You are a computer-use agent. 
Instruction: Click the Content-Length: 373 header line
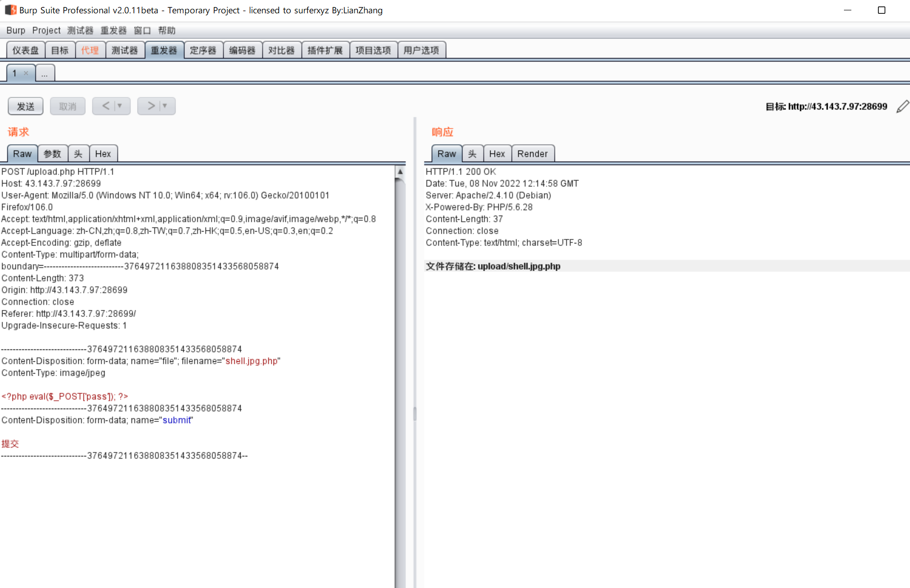(x=42, y=278)
